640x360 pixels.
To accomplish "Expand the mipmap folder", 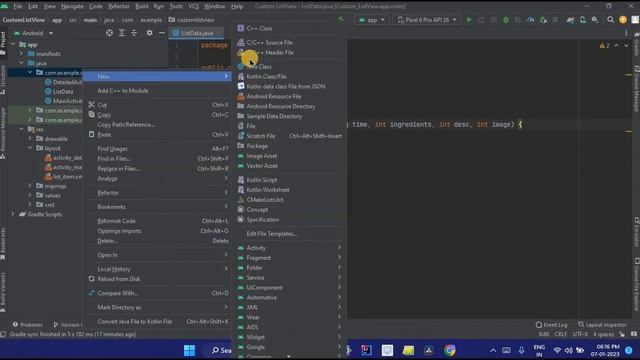I will (x=30, y=186).
